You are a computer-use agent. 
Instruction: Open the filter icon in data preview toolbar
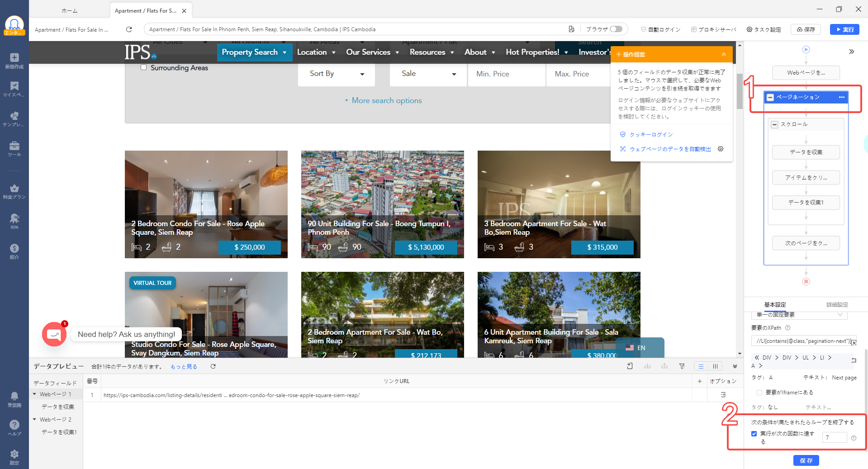coord(682,366)
